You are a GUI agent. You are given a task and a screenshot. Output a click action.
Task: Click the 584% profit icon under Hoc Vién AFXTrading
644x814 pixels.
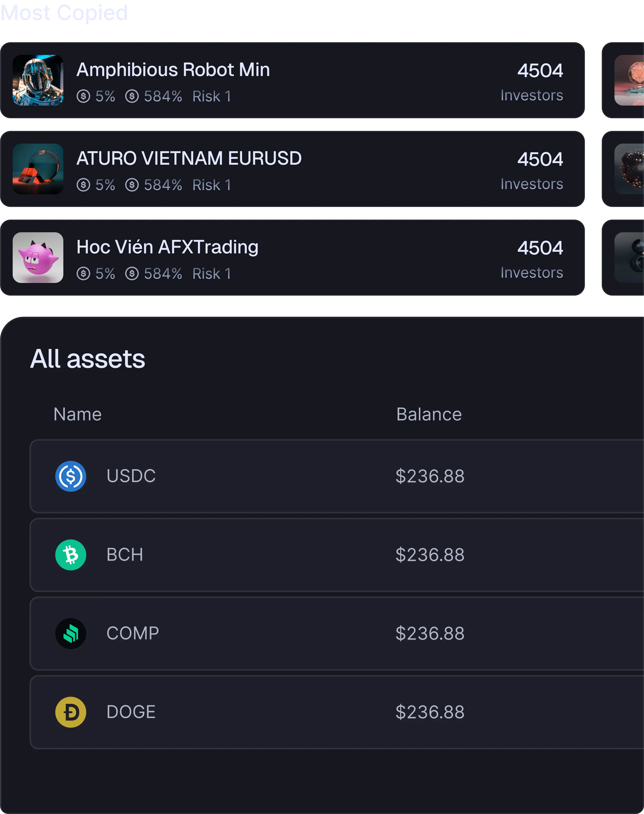[132, 273]
